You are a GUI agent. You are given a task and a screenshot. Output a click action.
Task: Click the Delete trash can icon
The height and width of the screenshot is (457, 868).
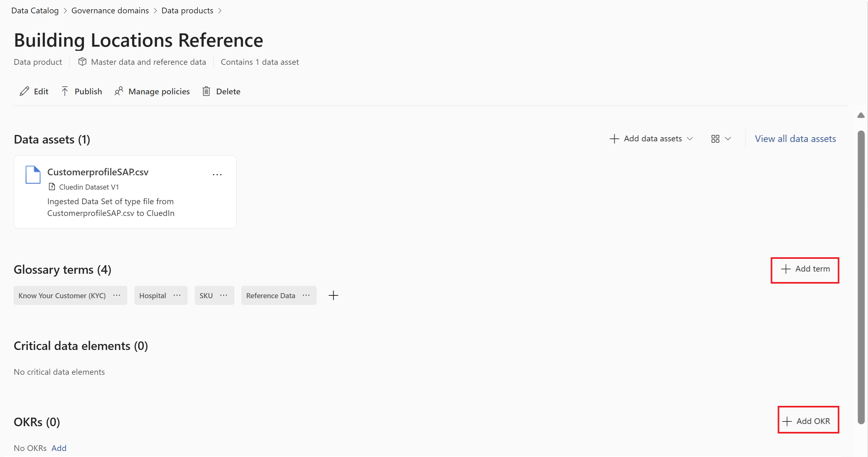(x=206, y=91)
